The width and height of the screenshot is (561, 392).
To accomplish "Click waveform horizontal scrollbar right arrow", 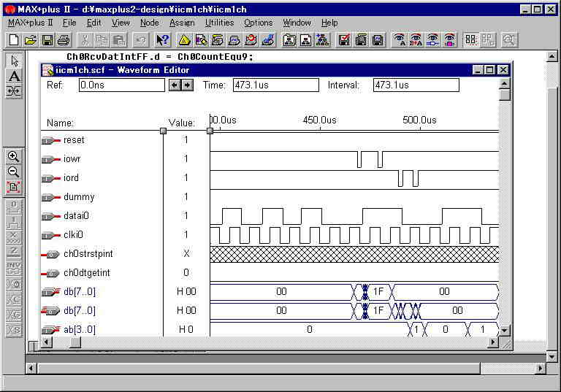I will point(493,342).
